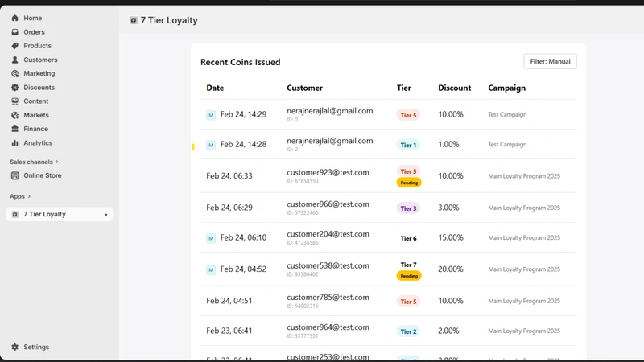Click customer966@test.com email
Screen dimensions: 644x362
(x=328, y=204)
